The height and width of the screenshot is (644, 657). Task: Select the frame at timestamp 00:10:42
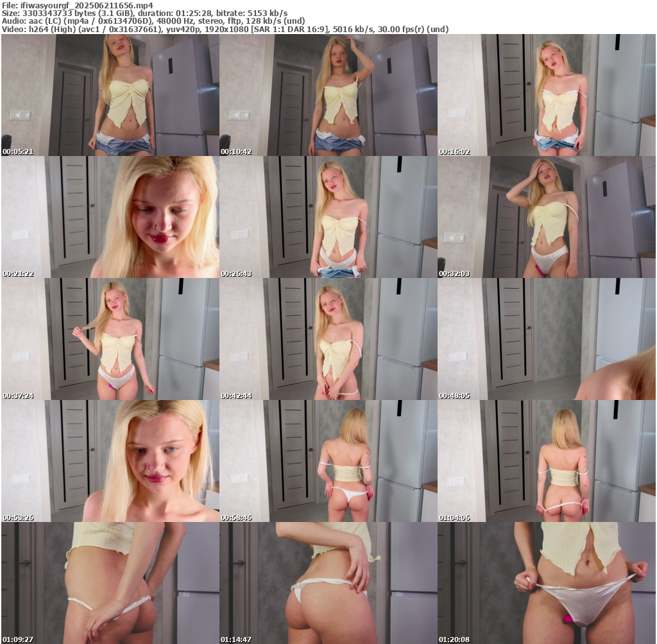[328, 95]
